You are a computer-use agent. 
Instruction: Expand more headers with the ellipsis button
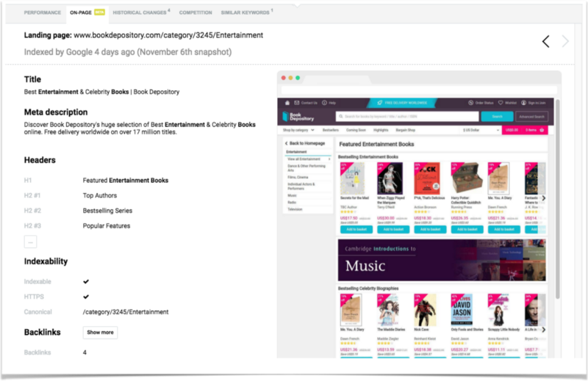click(x=30, y=242)
